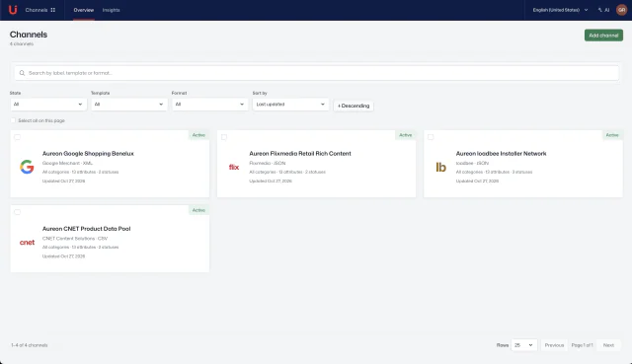
Task: Click the red U logo in the header
Action: pos(13,10)
